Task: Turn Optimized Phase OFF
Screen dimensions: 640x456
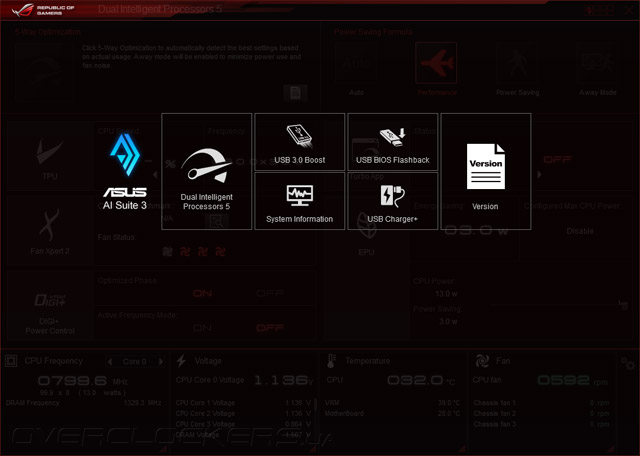Action: [270, 294]
